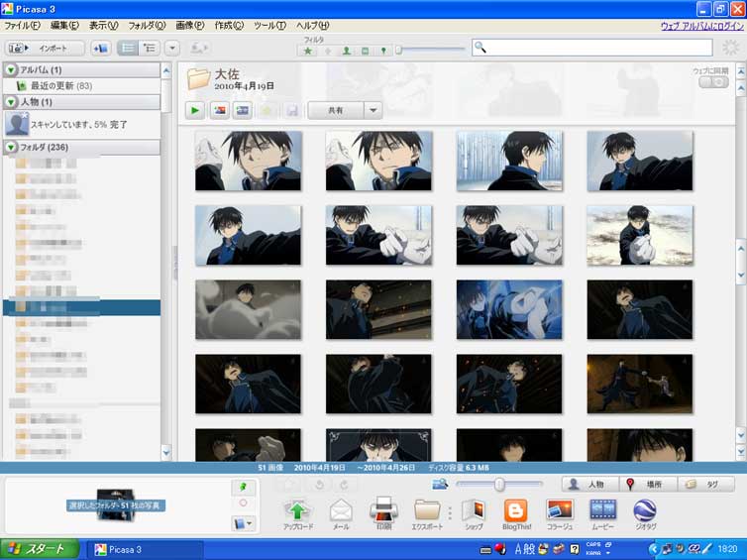Filter to show starred photos only
This screenshot has width=747, height=560.
(308, 51)
